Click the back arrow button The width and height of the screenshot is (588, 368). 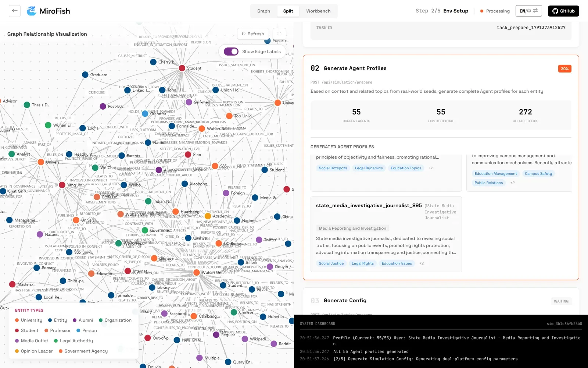tap(15, 11)
